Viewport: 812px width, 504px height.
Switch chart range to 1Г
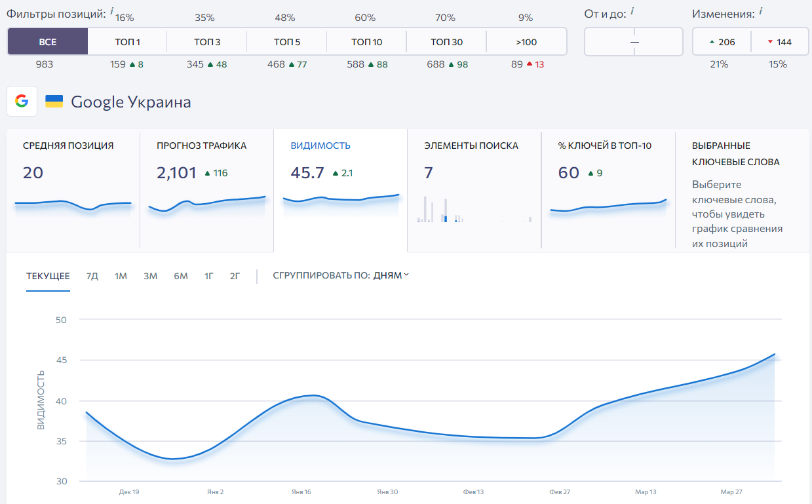pos(208,276)
